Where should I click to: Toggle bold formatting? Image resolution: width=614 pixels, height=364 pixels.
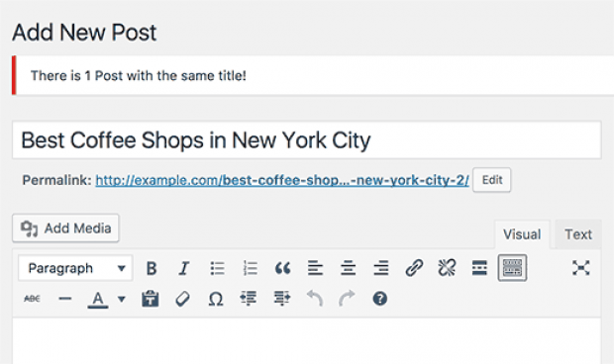(x=152, y=268)
